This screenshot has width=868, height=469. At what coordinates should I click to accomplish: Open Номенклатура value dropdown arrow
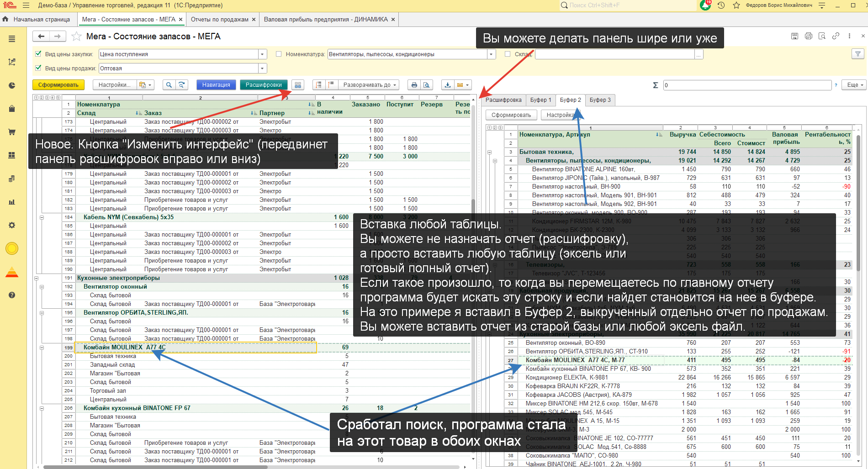click(x=492, y=54)
